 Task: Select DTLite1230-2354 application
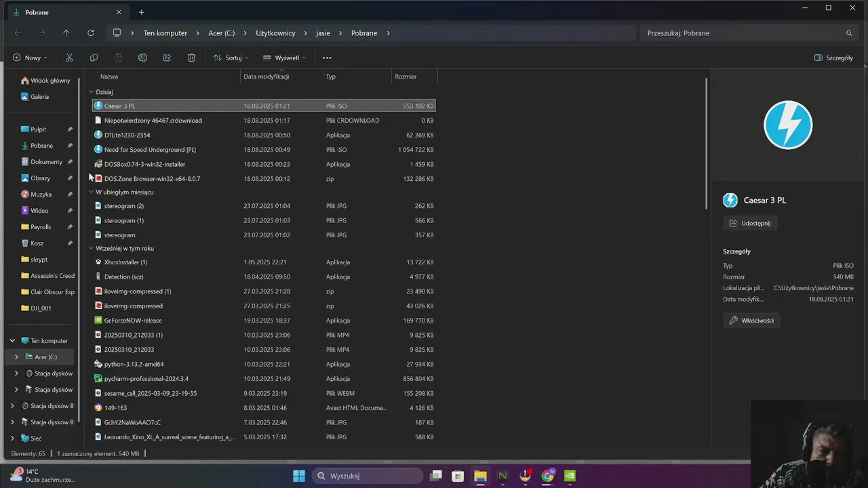(x=264, y=135)
